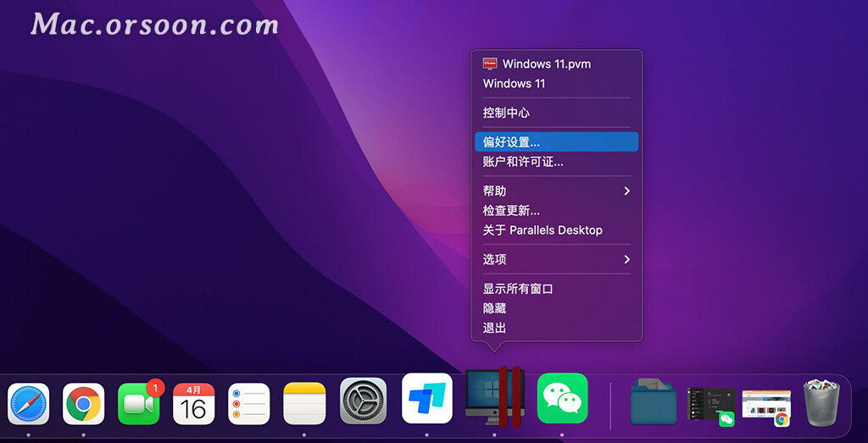The width and height of the screenshot is (868, 443).
Task: Open the Trash in the Dock
Action: 822,402
